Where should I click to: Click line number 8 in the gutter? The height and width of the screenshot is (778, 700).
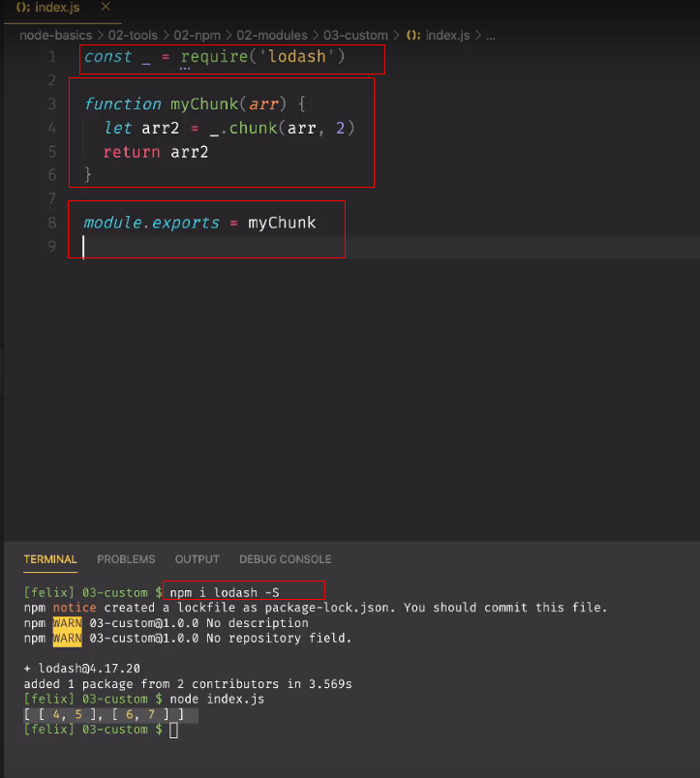[x=52, y=223]
